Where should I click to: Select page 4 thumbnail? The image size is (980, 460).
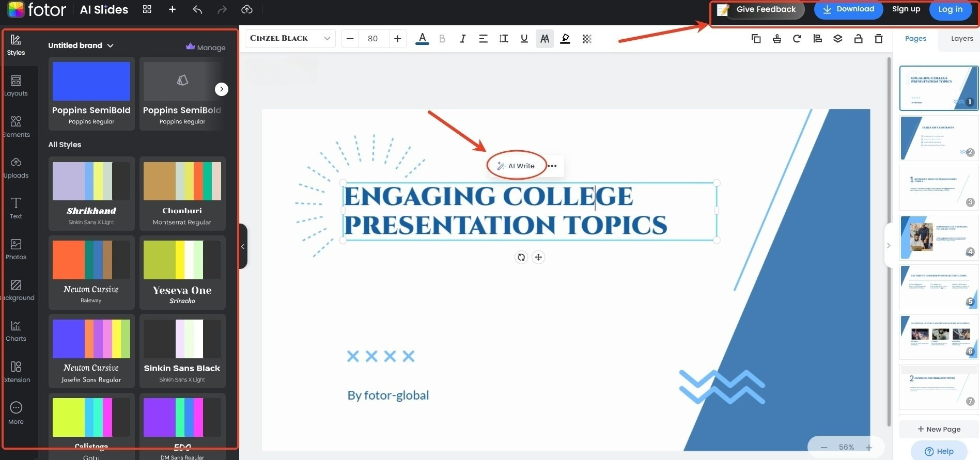[939, 237]
